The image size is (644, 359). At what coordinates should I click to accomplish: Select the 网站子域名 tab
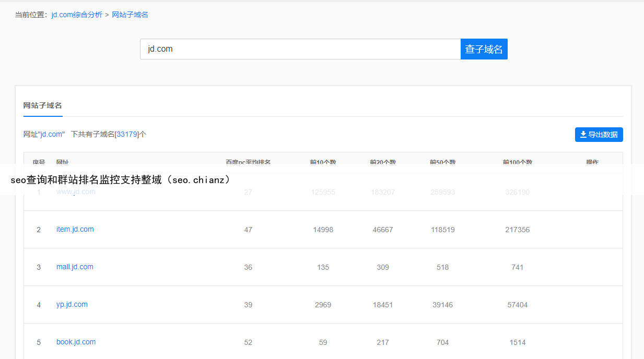click(43, 105)
